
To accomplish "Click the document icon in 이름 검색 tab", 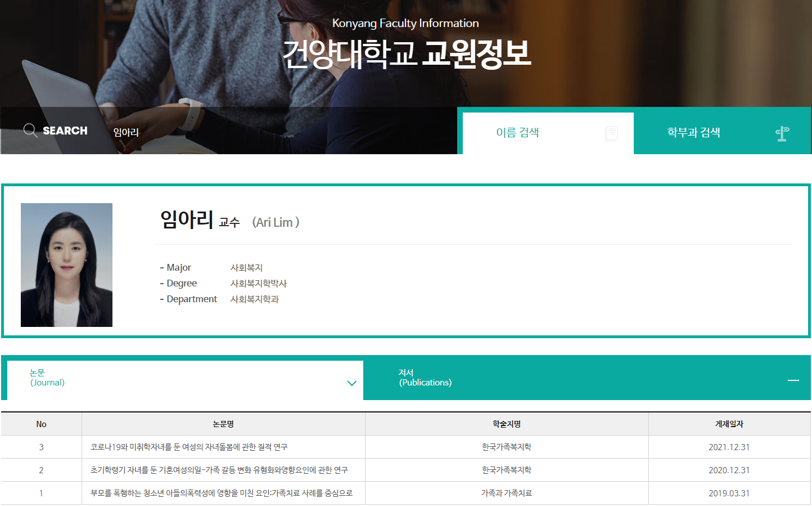I will coord(611,133).
